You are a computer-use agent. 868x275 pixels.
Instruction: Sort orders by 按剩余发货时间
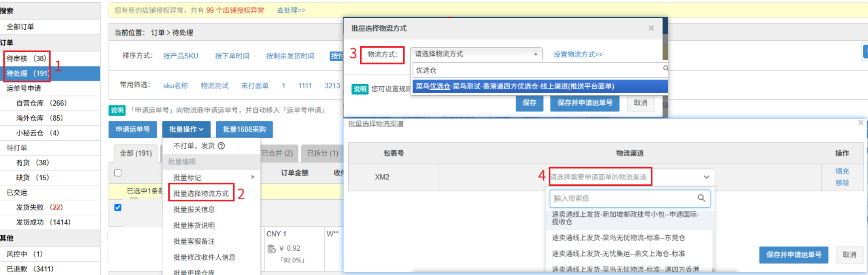(x=290, y=56)
